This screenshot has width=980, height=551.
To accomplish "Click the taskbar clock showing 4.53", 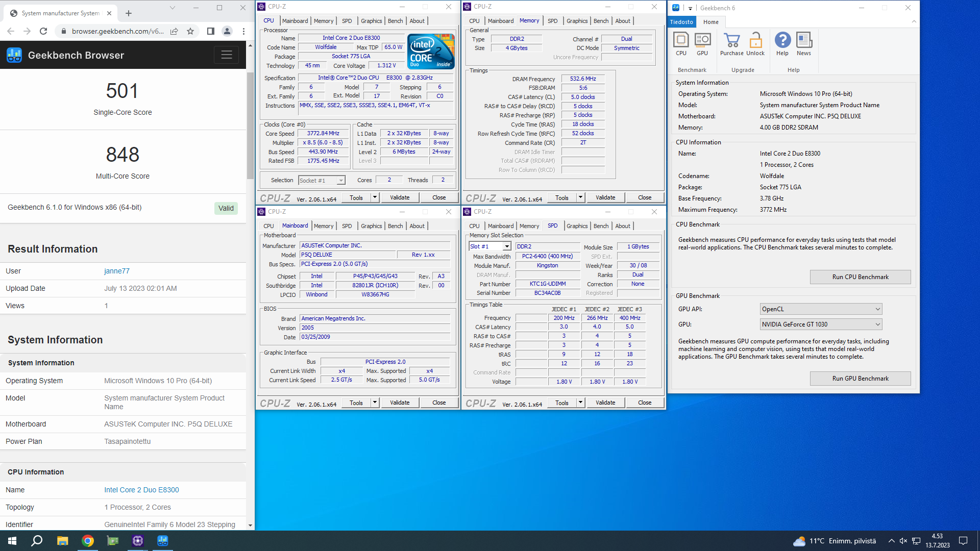I will [x=937, y=541].
